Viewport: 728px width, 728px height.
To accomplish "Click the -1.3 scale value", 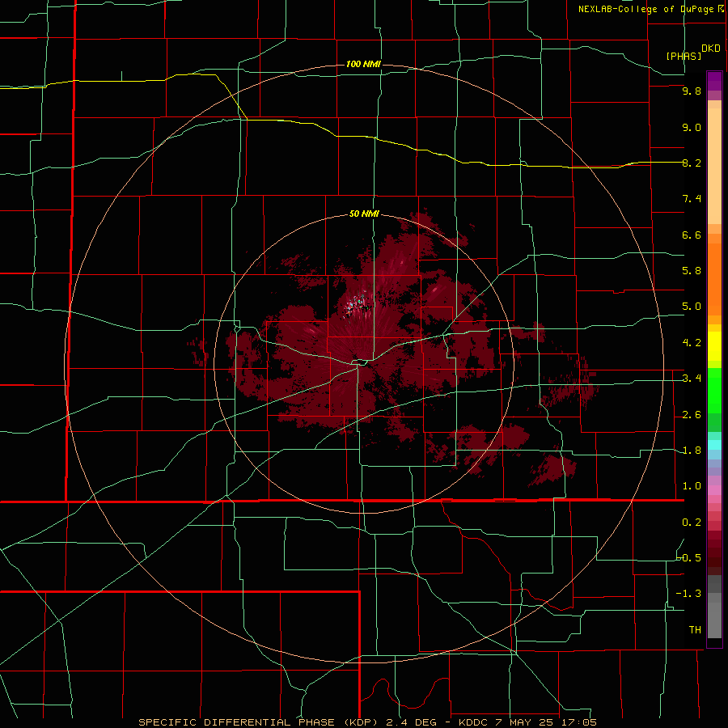I will coord(688,594).
